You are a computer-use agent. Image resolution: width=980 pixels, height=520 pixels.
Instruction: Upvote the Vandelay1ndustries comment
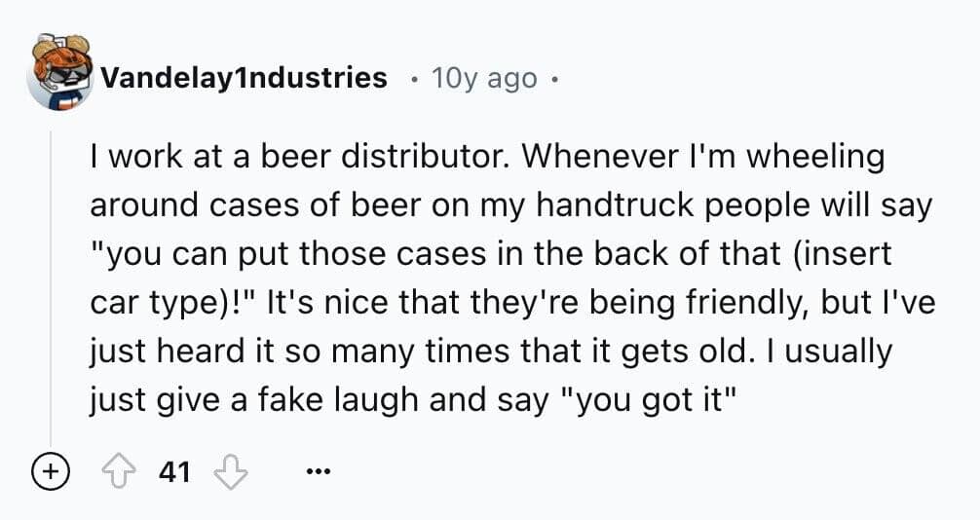(118, 473)
